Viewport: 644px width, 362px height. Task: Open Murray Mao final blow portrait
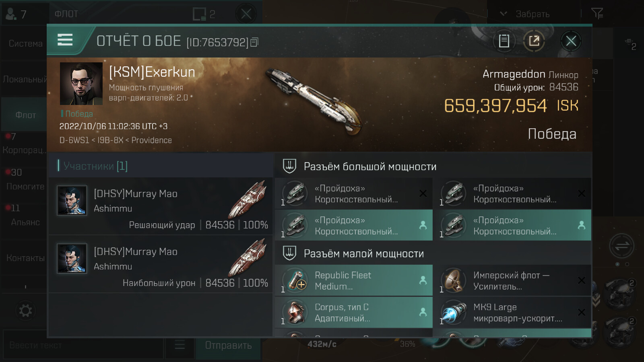tap(72, 200)
